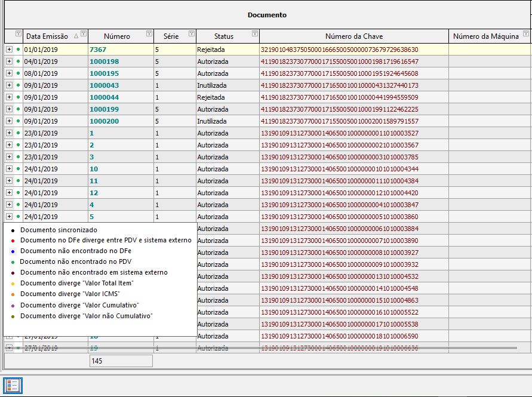Click the filter icon in the first narrow column
The image size is (532, 397).
click(19, 33)
